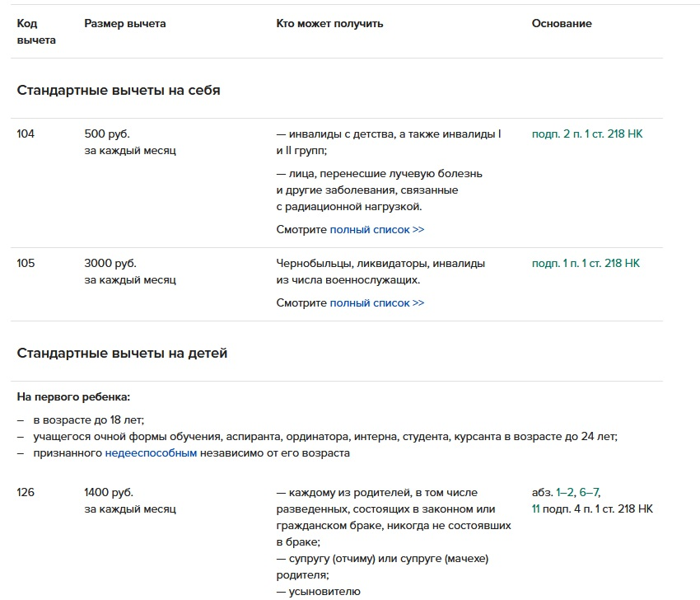Viewport: 700px width, 600px height.
Task: Open full list link in row 104
Action: coord(376,230)
